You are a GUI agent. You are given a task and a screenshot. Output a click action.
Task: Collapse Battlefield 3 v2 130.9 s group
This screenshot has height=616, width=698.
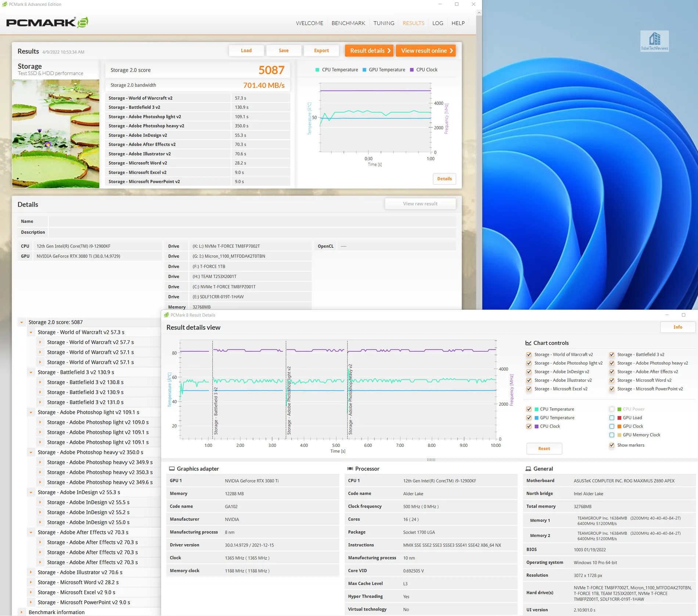coord(31,372)
